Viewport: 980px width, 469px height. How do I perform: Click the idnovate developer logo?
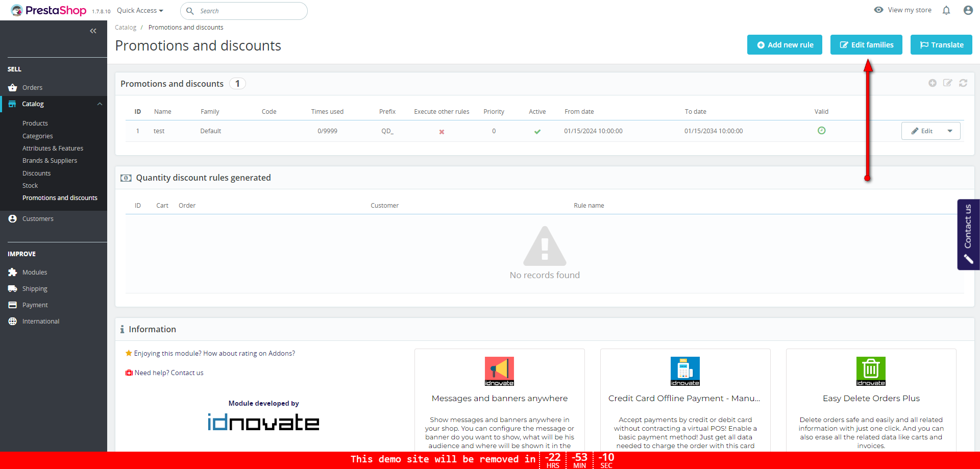(x=263, y=422)
